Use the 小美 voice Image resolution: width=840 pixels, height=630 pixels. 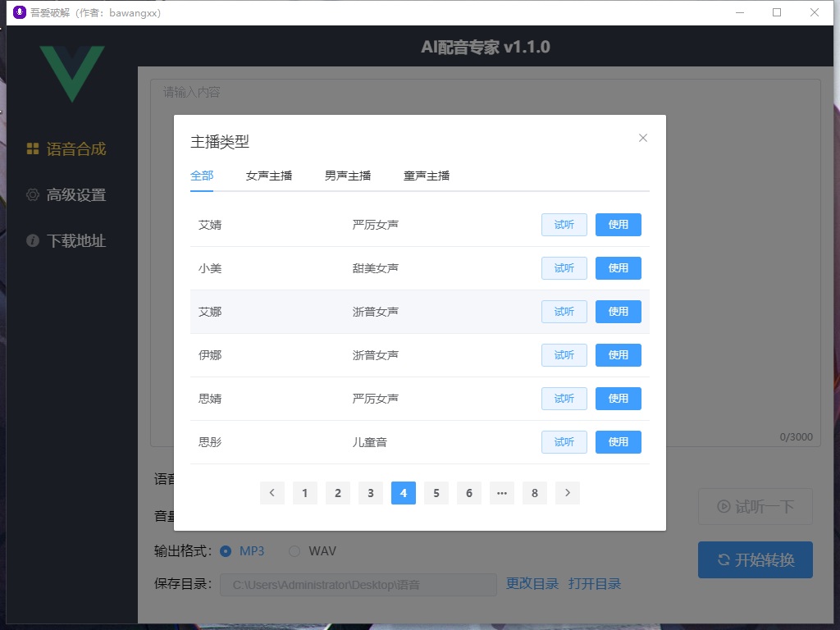(619, 268)
